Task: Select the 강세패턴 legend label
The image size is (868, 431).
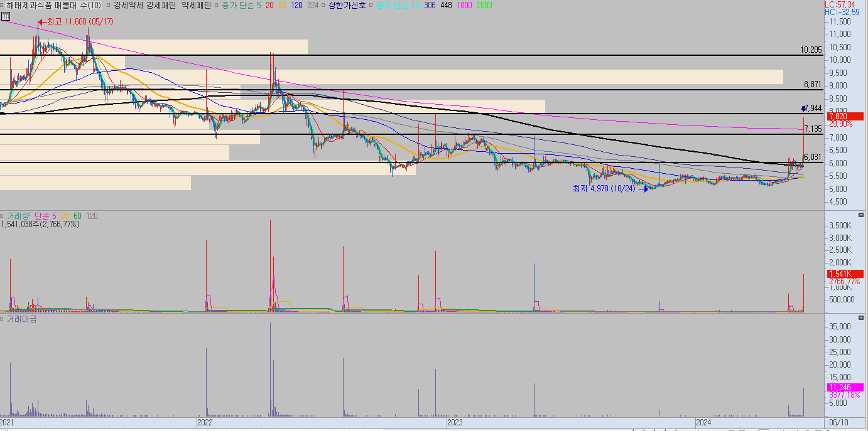Action: tap(161, 5)
